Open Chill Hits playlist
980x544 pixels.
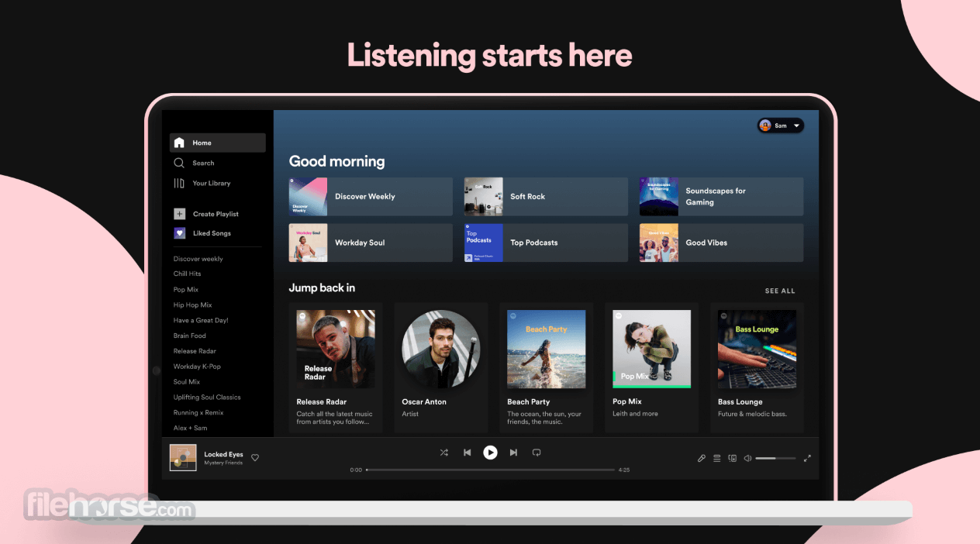tap(187, 274)
